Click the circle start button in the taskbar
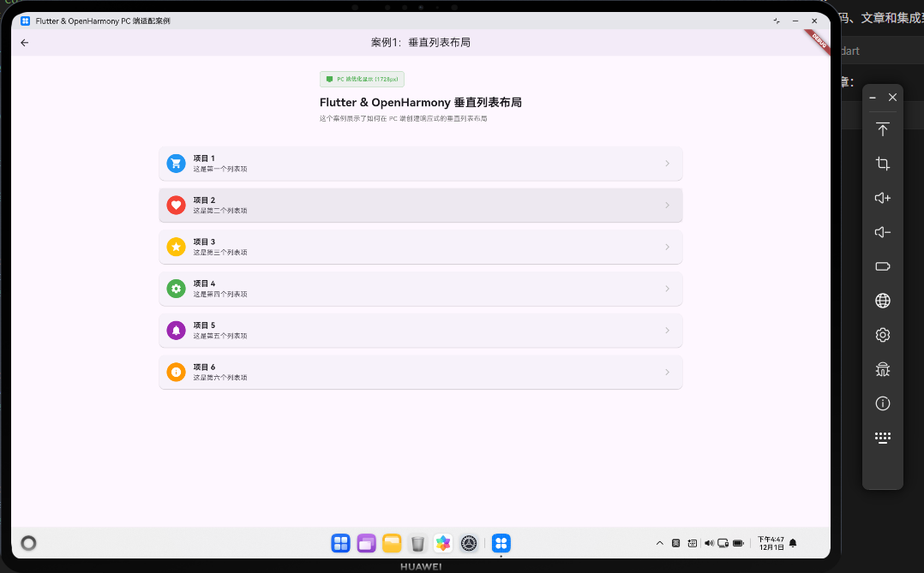Screen dimensions: 924x573 28,543
